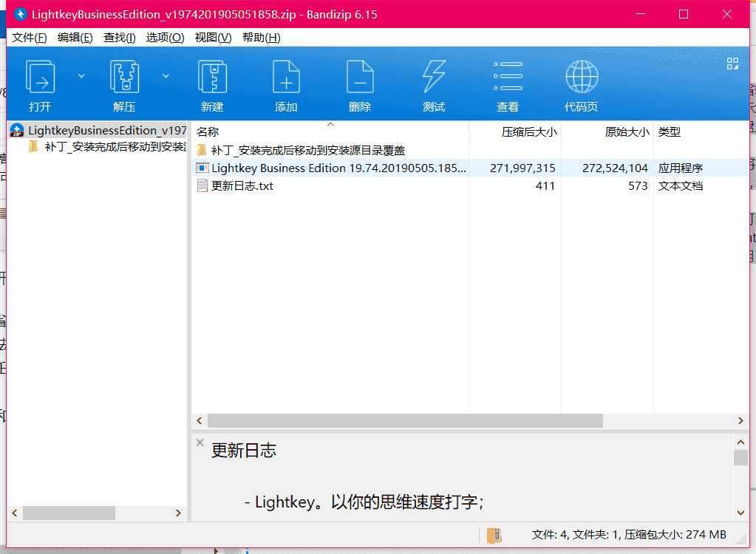Screen dimensions: 756x554
Task: Click preview pane scroll down arrow
Action: pyautogui.click(x=740, y=513)
